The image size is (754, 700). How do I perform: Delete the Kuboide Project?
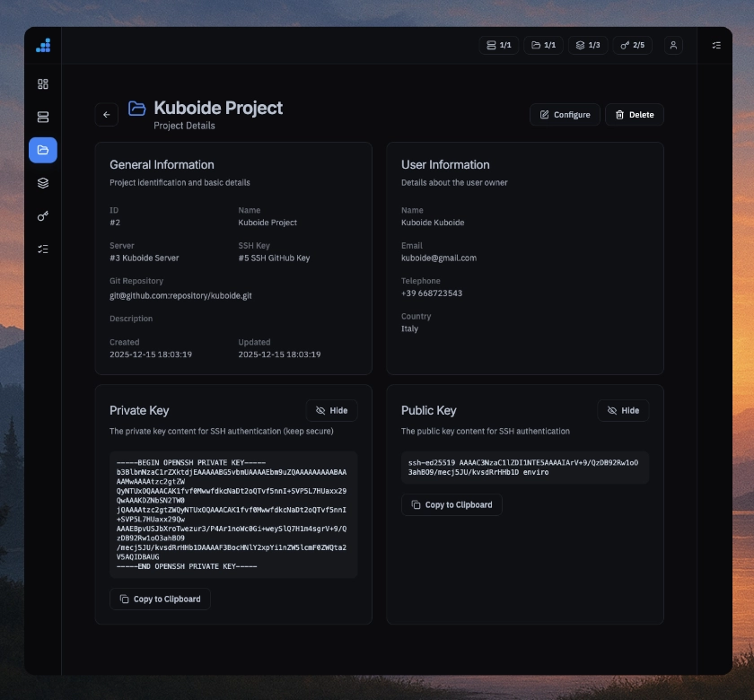(x=635, y=114)
